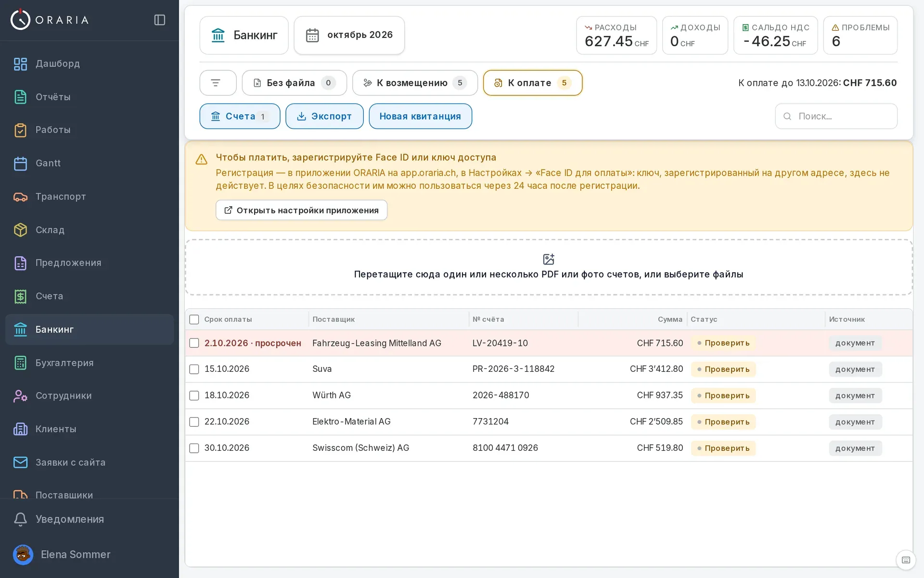Click the Gantt calendar icon

(20, 163)
